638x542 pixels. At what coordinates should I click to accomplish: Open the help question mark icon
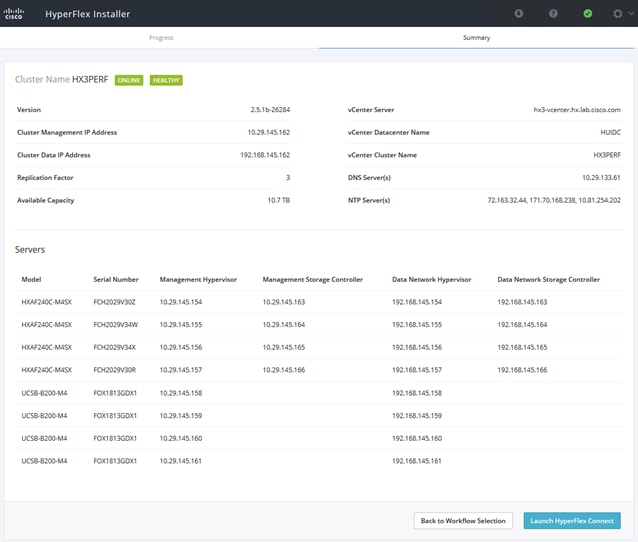point(553,13)
